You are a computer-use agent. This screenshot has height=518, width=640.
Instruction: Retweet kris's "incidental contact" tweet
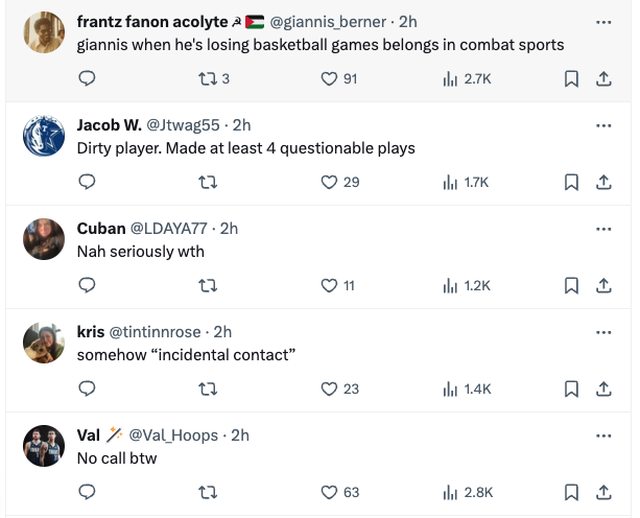pyautogui.click(x=208, y=388)
